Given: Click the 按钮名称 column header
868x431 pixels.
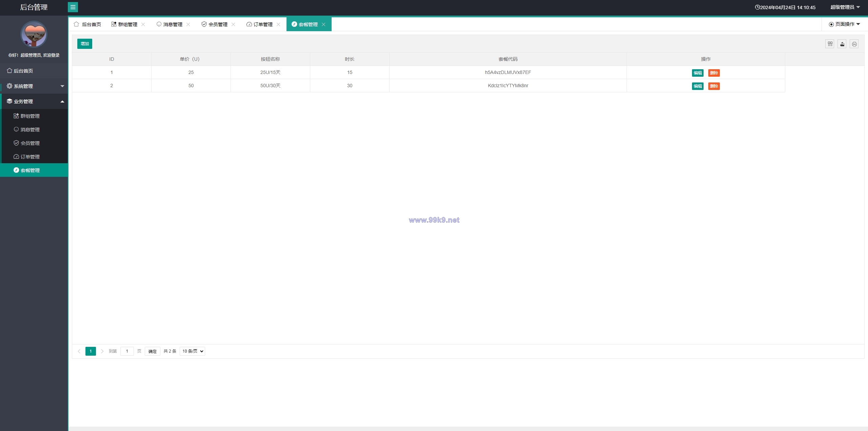Looking at the screenshot, I should click(270, 59).
